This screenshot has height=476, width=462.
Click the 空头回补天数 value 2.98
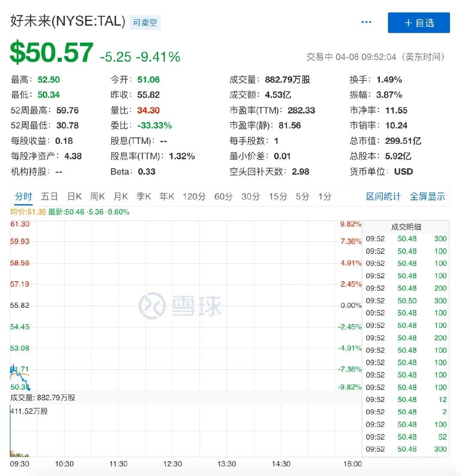[301, 172]
